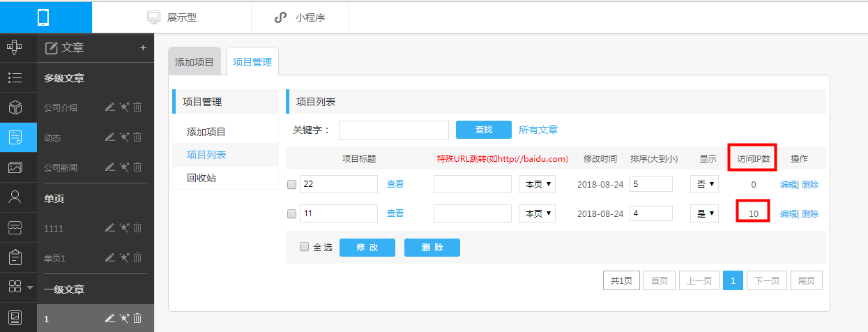
Task: Click the trash icon for 单页1
Action: coord(137,257)
